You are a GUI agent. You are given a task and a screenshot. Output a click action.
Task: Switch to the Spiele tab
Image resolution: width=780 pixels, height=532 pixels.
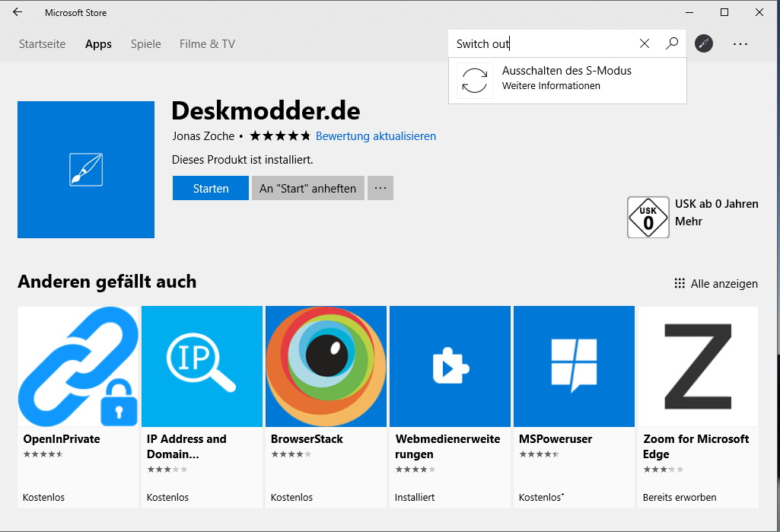tap(146, 44)
